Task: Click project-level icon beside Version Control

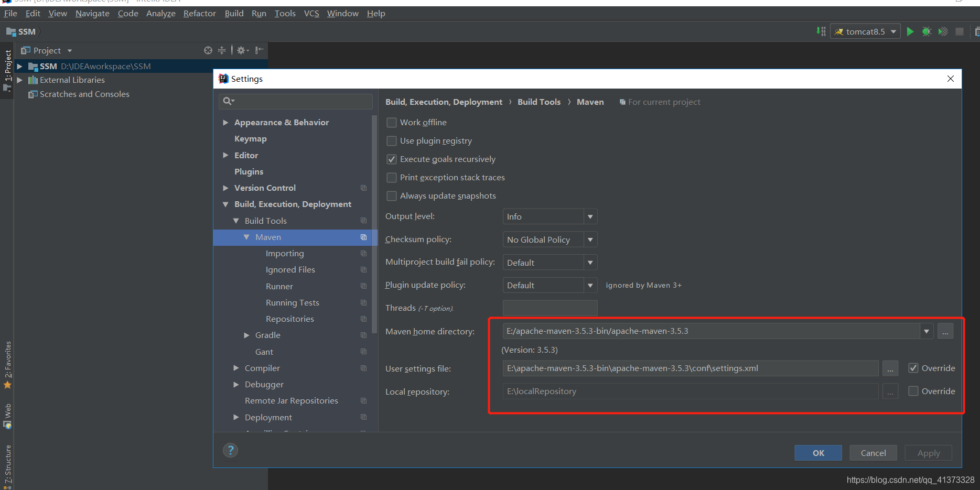Action: 363,188
